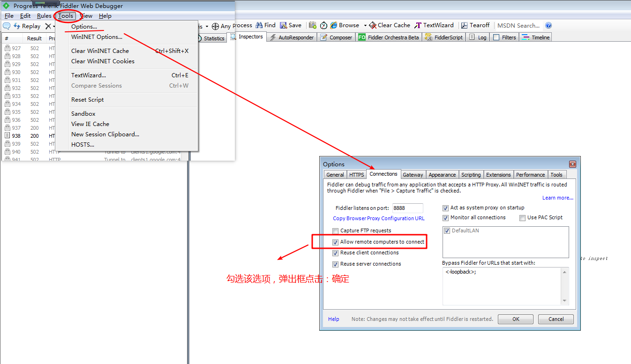The width and height of the screenshot is (631, 364).
Task: Click OK in Options dialog
Action: 516,319
